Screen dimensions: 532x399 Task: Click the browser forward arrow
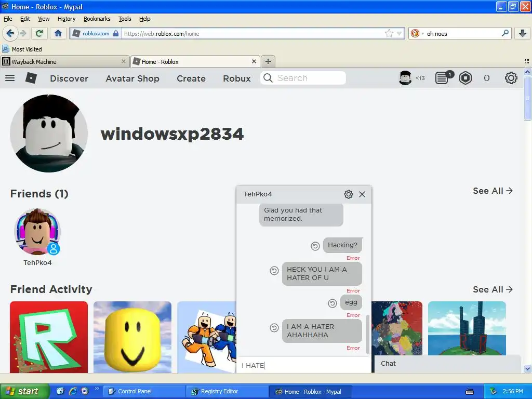pos(23,33)
